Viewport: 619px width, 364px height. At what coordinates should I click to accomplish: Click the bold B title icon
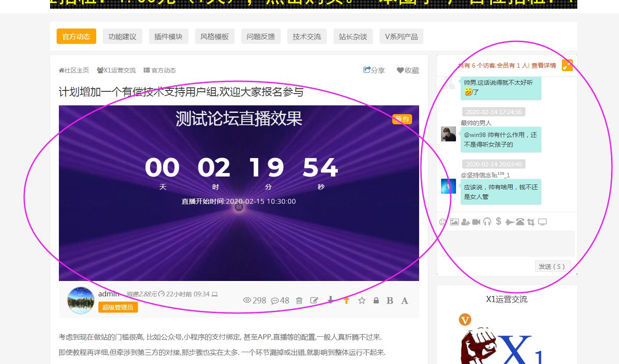(390, 301)
